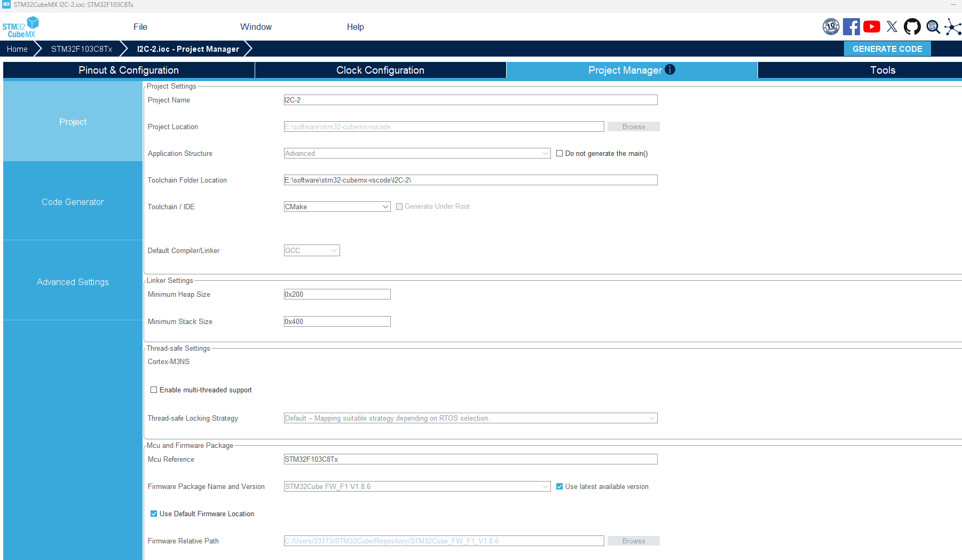The image size is (962, 560).
Task: Uncheck Use Default Firmware Location
Action: tap(154, 514)
